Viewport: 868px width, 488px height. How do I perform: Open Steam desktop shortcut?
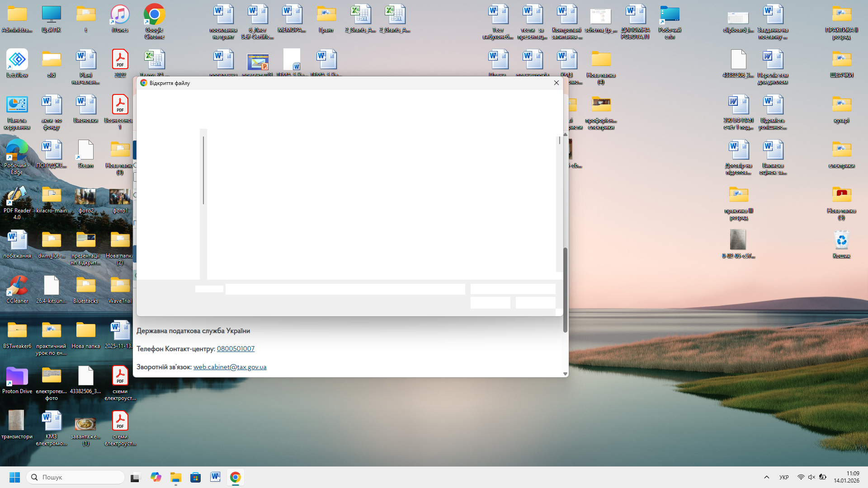click(85, 151)
